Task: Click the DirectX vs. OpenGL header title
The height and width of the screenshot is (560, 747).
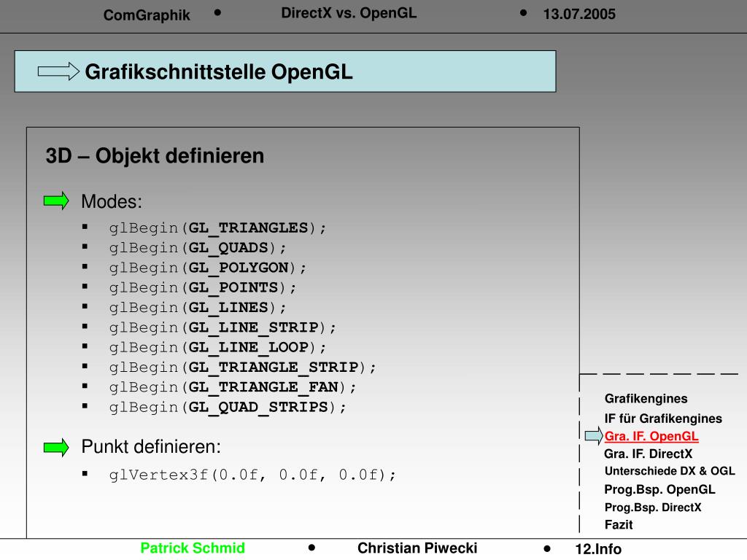Action: 349,13
